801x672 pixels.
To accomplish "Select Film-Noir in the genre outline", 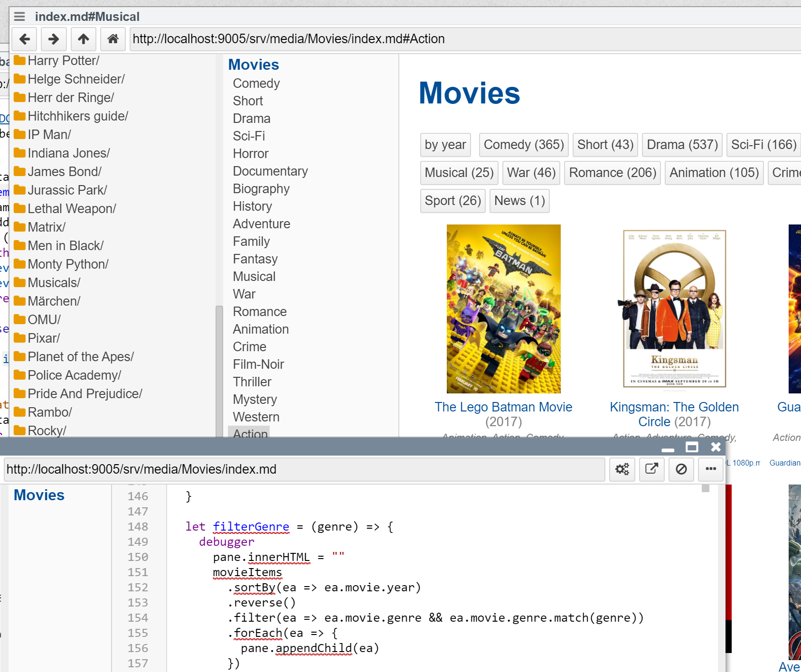I will (x=258, y=364).
